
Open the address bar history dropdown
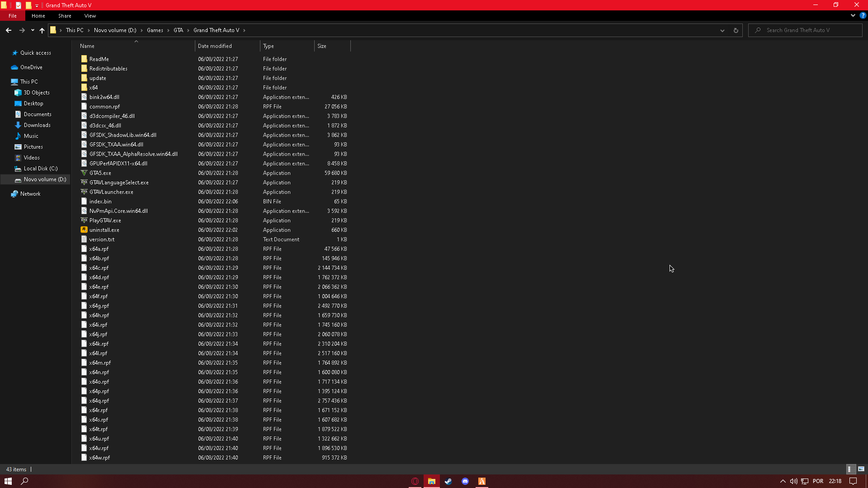pyautogui.click(x=722, y=30)
